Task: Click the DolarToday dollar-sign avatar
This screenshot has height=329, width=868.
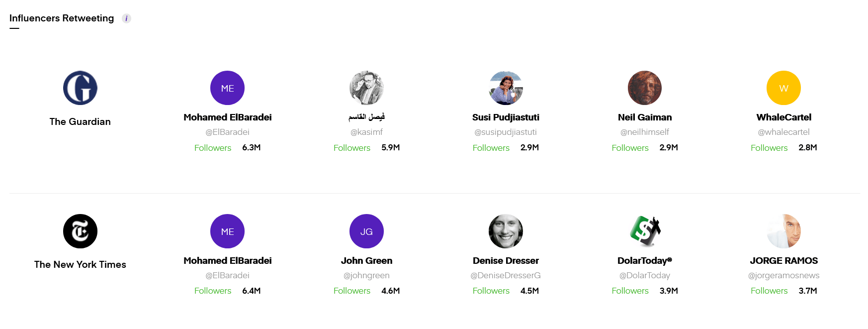Action: coord(645,231)
